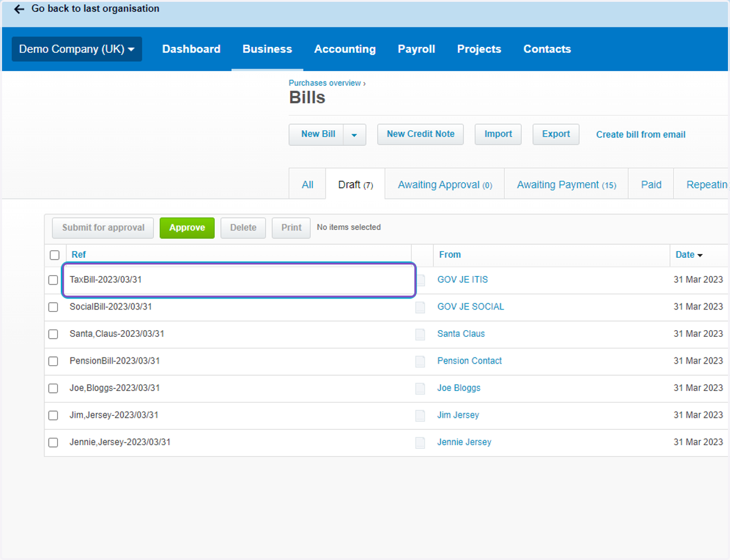Screen dimensions: 730x560
Task: Click file icon beside Jim Jersey bill
Action: (420, 416)
